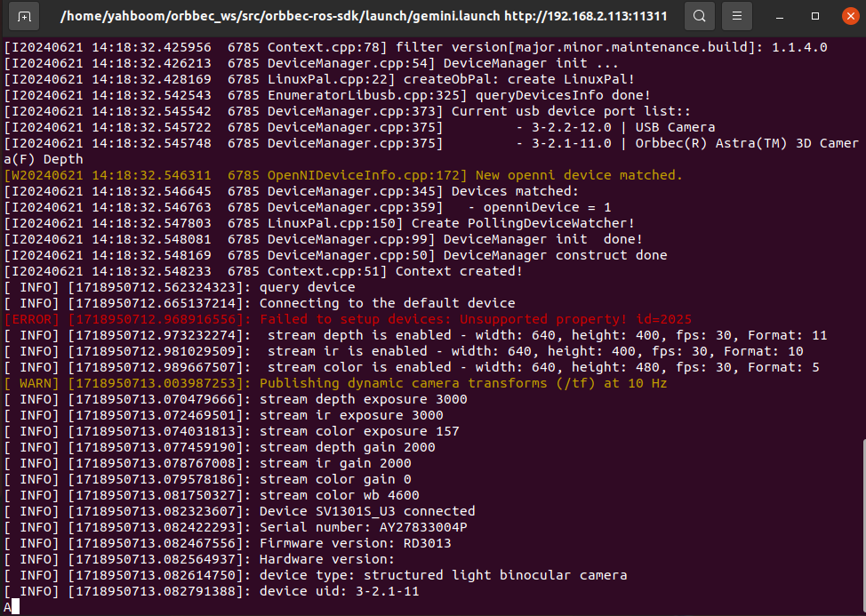Click the "stream color gain 0" line
The image size is (866, 616).
pos(208,480)
